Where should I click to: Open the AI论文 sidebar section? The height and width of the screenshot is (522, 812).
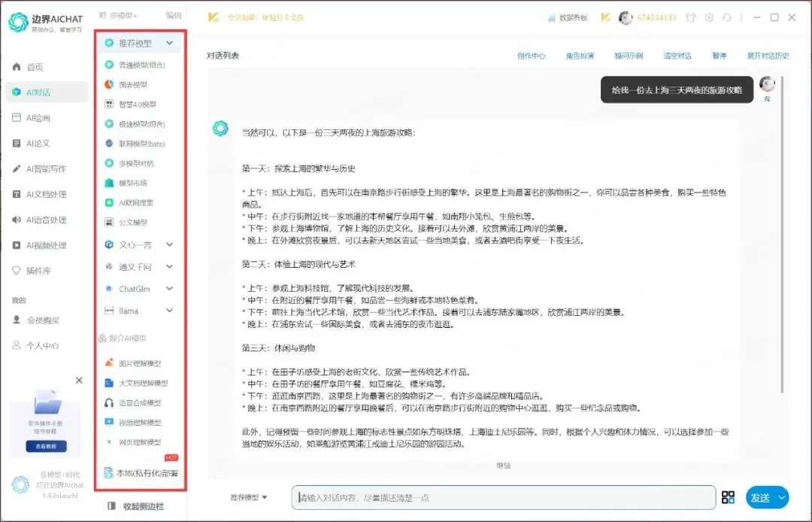pos(39,144)
